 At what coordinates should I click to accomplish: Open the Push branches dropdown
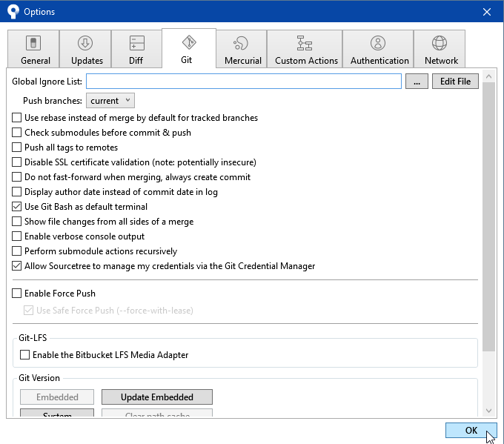[110, 101]
